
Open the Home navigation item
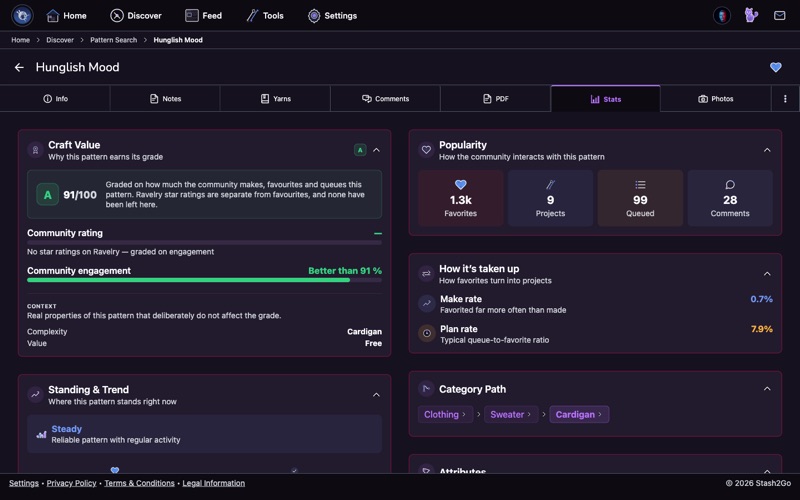pos(66,16)
